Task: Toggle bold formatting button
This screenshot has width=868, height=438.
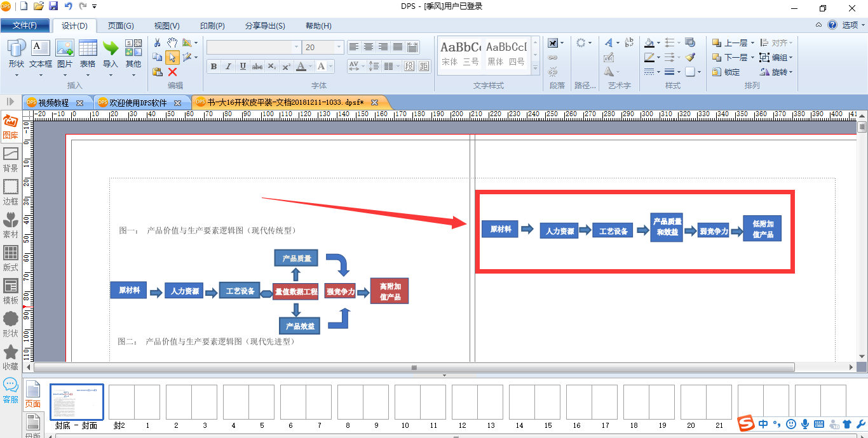Action: click(214, 66)
